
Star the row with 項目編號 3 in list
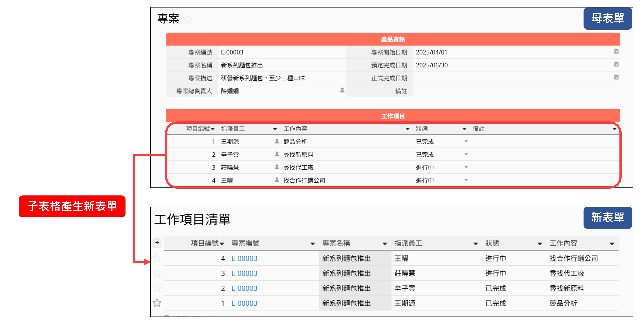[x=157, y=273]
